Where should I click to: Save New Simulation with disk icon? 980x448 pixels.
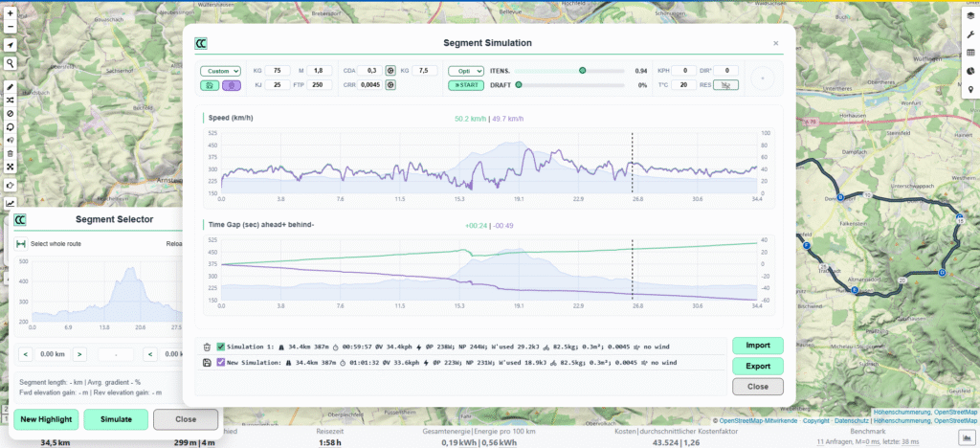(208, 362)
